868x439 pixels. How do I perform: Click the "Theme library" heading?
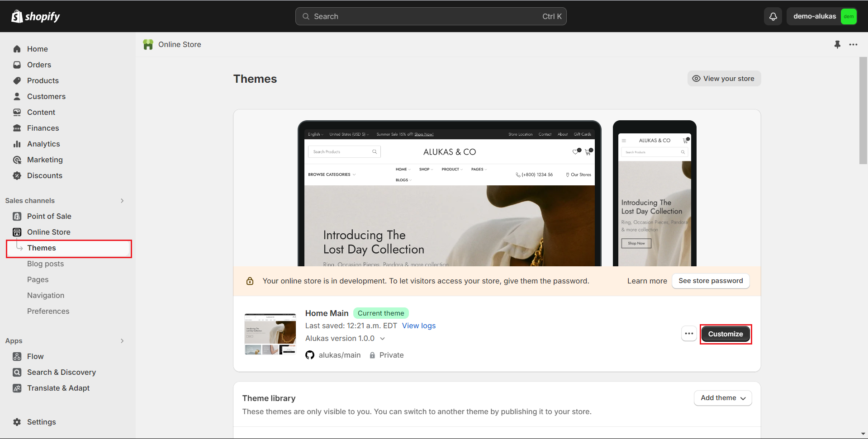269,398
